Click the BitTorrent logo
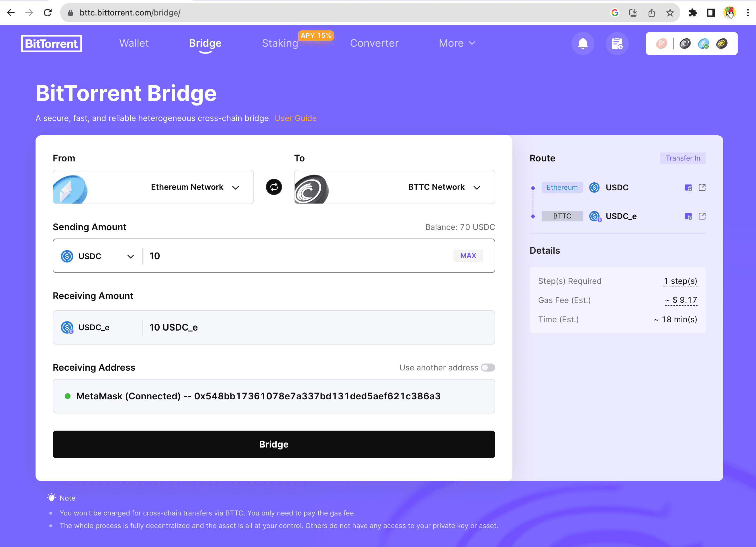 tap(52, 44)
